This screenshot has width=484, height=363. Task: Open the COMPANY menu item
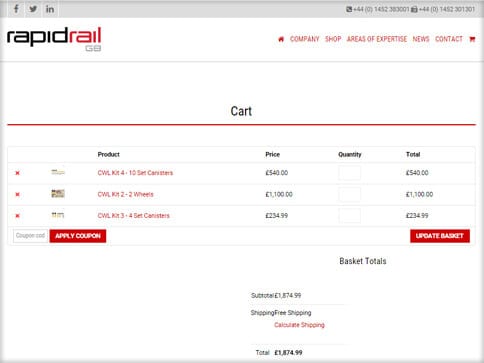click(305, 39)
